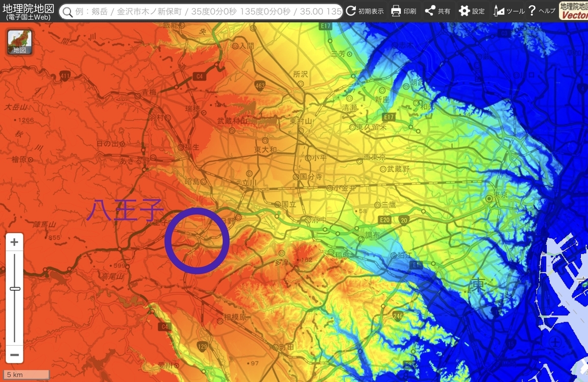Screen dimensions: 588x382
Task: Click the 入間 city label
Action: click(247, 46)
